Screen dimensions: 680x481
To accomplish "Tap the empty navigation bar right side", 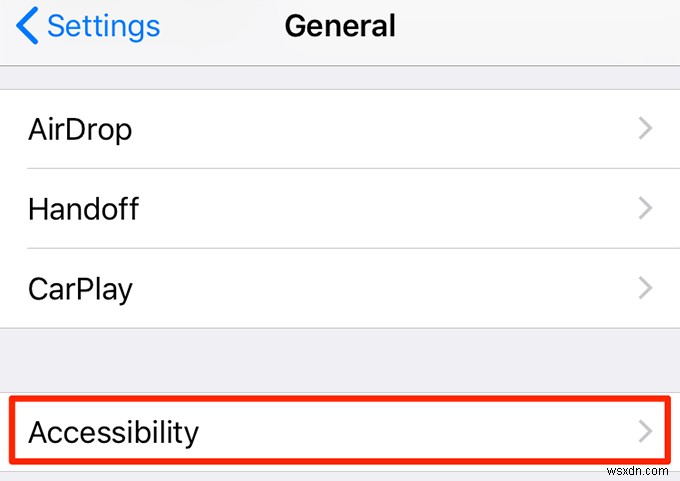I will 560,26.
